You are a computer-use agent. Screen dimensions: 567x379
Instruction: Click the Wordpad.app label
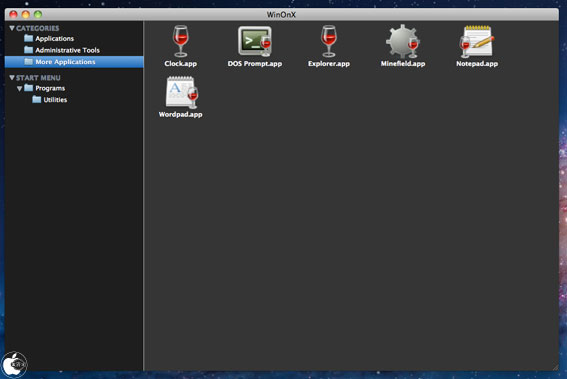[180, 115]
